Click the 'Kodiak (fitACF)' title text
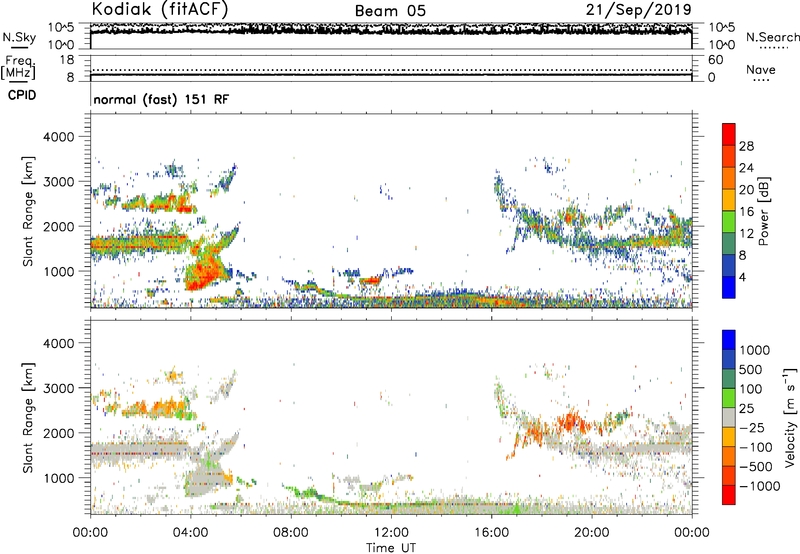Image resolution: width=800 pixels, height=554 pixels. pyautogui.click(x=160, y=9)
